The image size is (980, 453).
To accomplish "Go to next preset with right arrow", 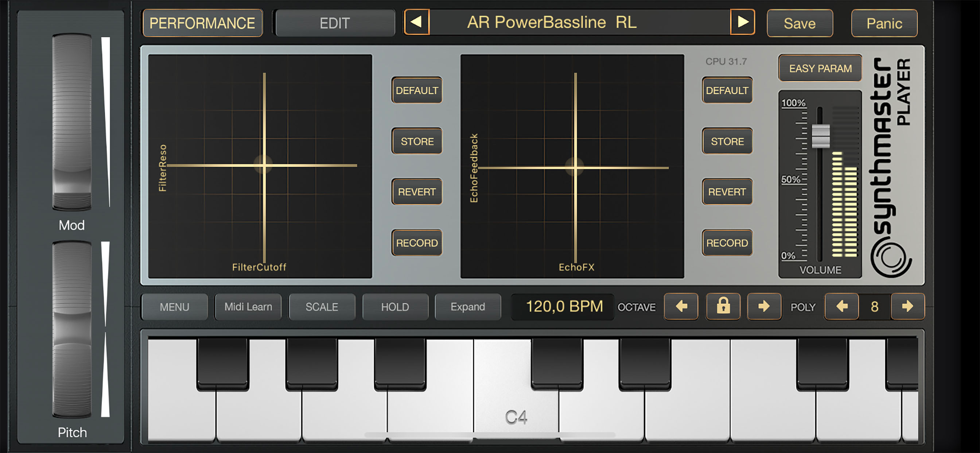I will pos(742,23).
